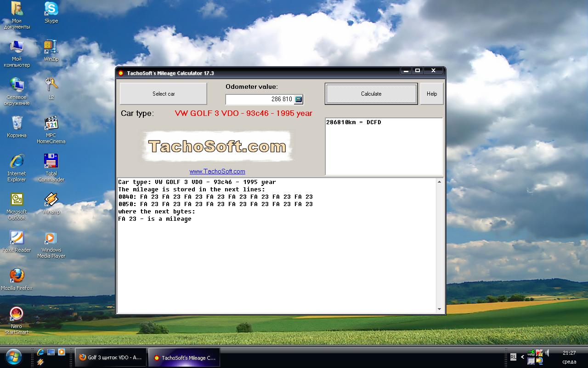Launch WinZip from the desktop
The width and height of the screenshot is (588, 368).
pyautogui.click(x=51, y=51)
